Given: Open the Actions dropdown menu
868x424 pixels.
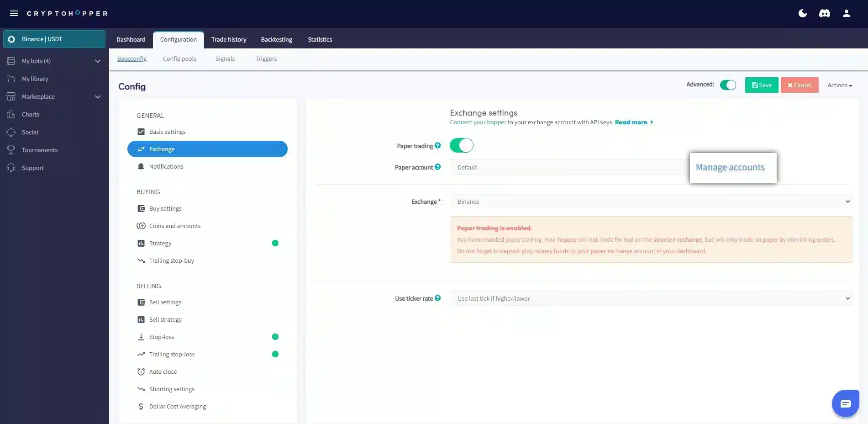Looking at the screenshot, I should [x=840, y=85].
